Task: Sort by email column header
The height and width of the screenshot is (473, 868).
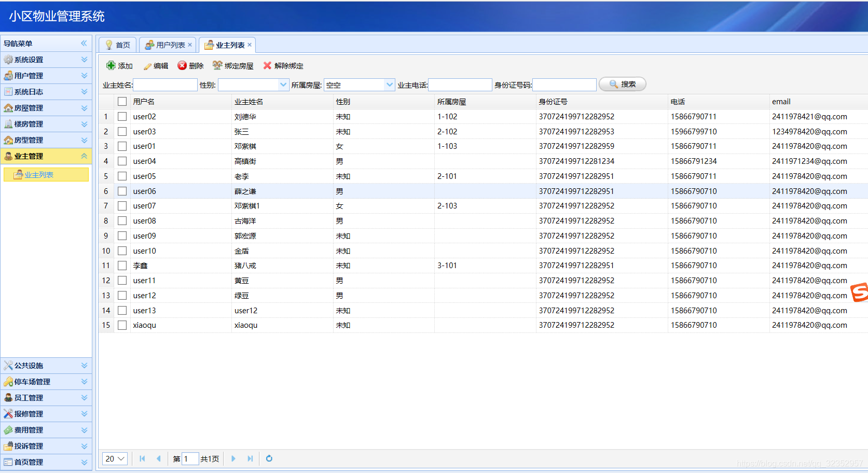Action: pyautogui.click(x=819, y=102)
